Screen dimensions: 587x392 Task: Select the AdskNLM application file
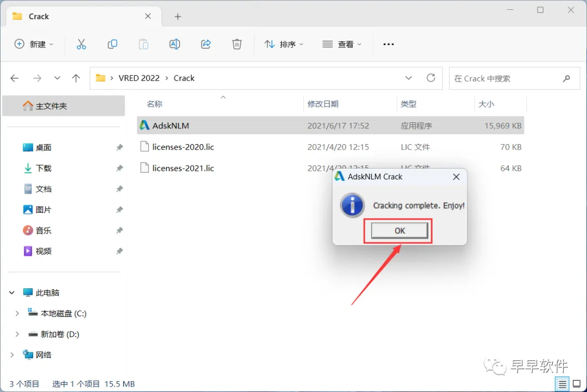[x=330, y=126]
